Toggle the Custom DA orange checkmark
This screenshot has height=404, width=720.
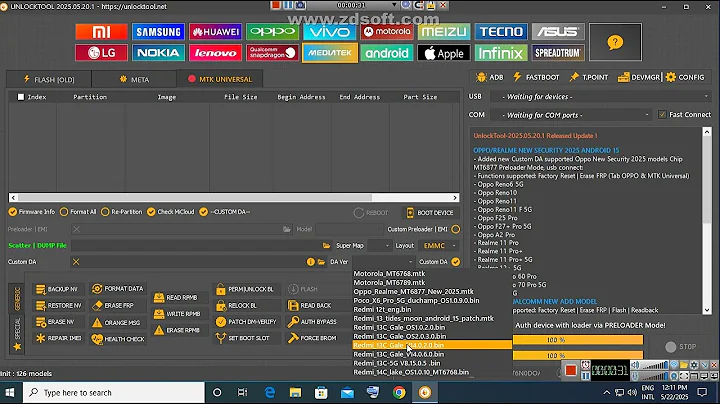pyautogui.click(x=456, y=262)
